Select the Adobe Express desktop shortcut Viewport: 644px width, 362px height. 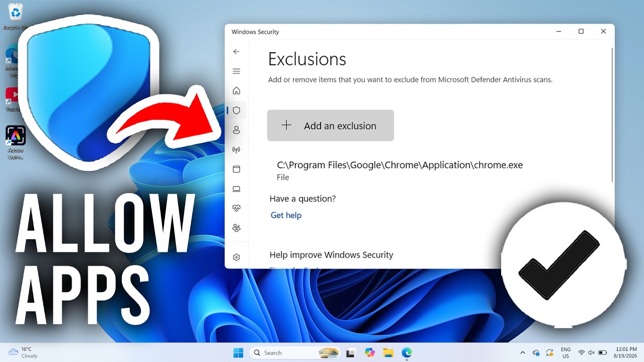pos(16,143)
